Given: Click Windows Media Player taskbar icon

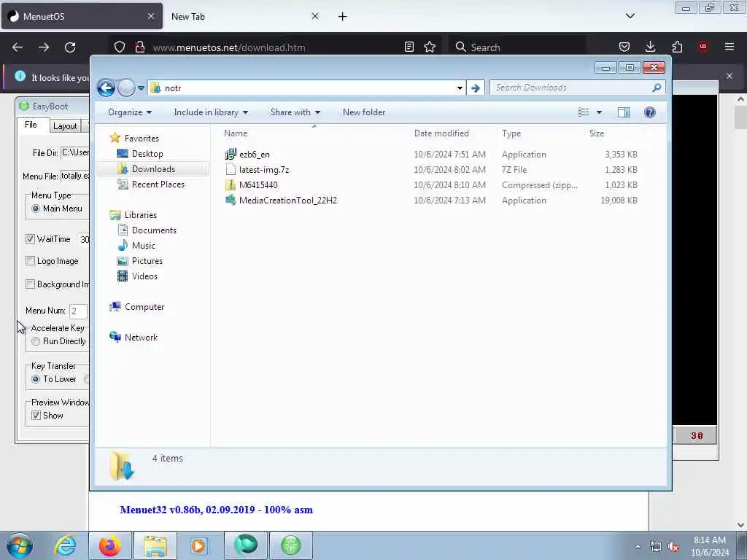Looking at the screenshot, I should click(x=198, y=545).
